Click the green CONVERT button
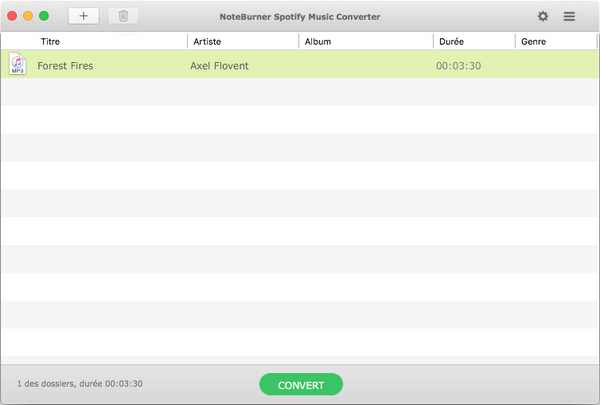 (x=301, y=384)
